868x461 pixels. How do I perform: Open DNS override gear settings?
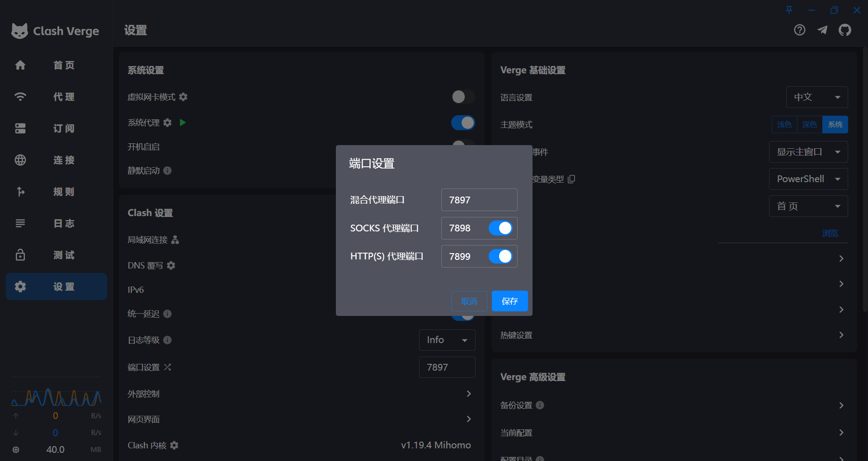click(171, 265)
